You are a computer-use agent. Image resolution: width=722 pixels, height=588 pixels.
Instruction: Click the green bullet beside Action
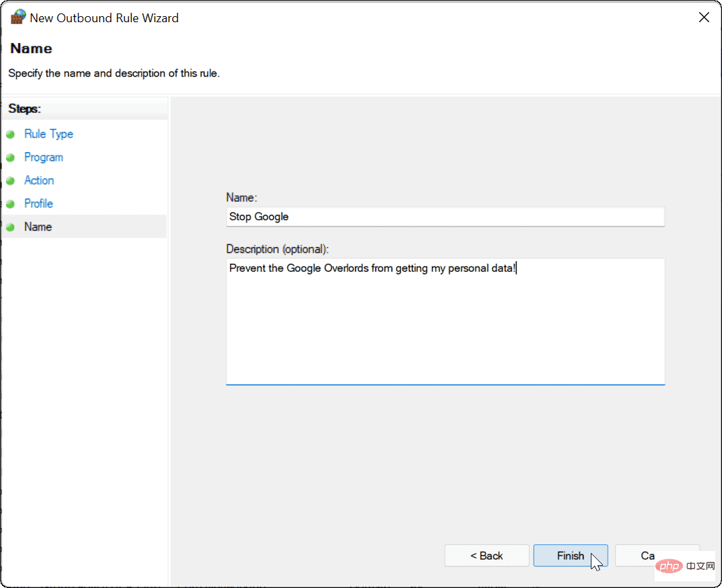pos(11,180)
